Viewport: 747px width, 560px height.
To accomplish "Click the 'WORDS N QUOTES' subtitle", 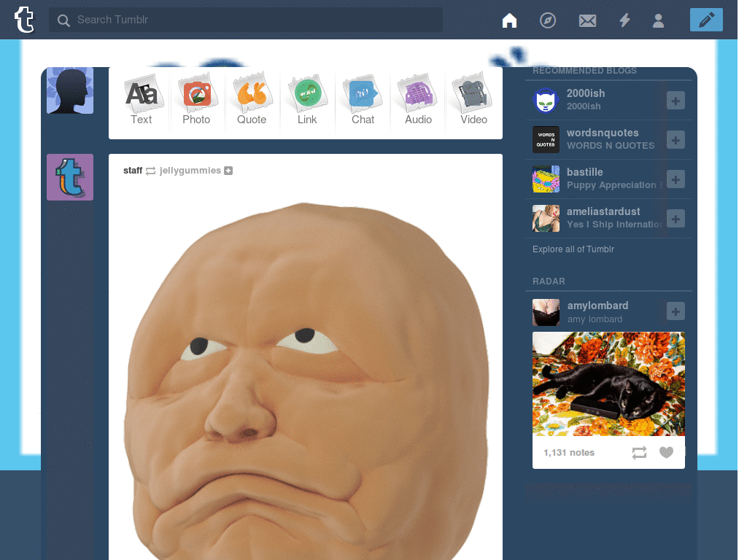I will click(x=611, y=146).
